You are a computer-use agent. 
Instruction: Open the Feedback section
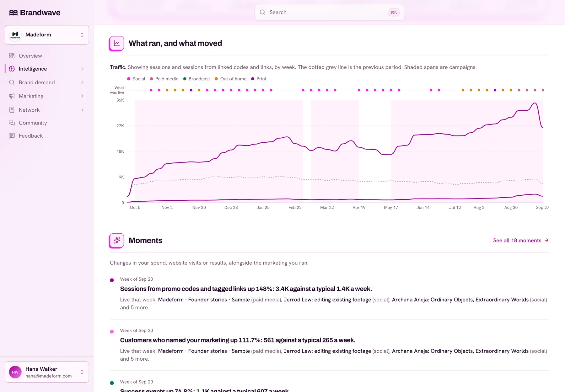(x=47, y=136)
